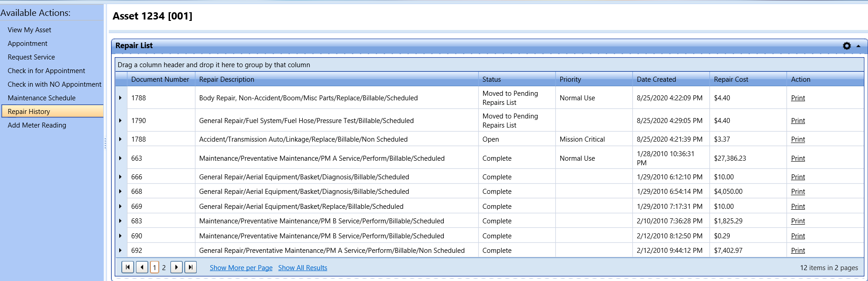Jump to the last results page
This screenshot has height=281, width=868.
point(191,267)
